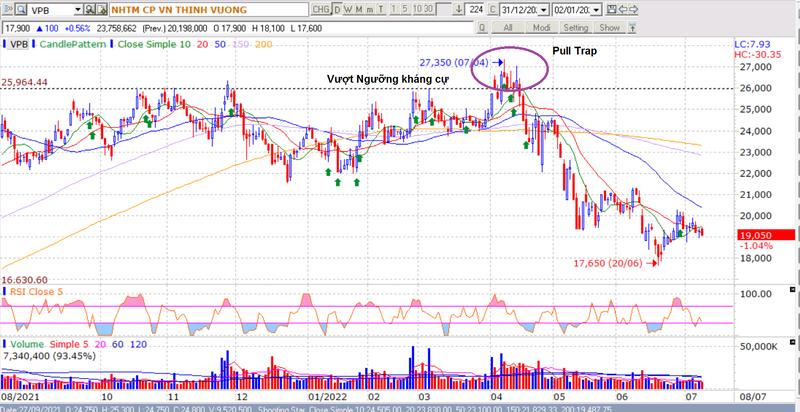Click the icon just left of the company name

[x=102, y=9]
